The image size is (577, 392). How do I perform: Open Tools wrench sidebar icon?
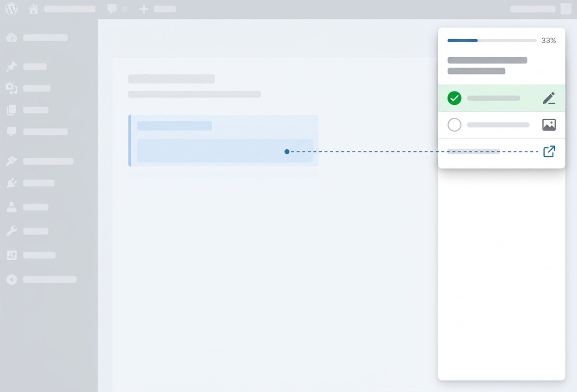tap(12, 231)
